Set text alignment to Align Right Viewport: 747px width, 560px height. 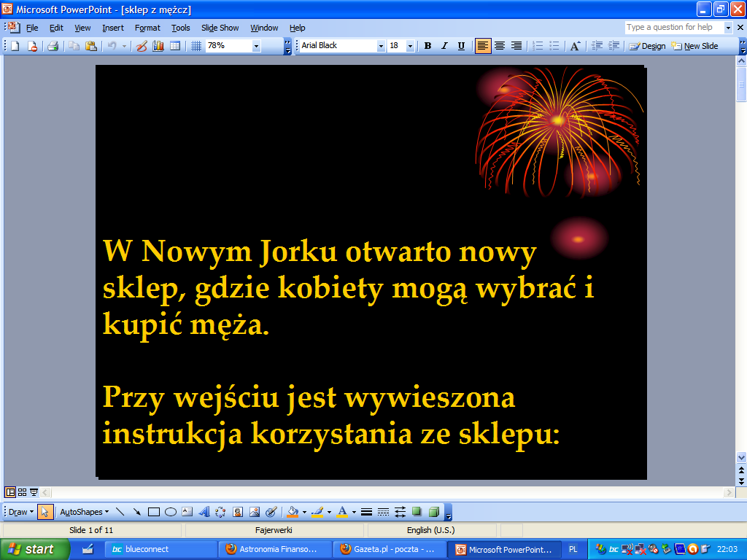(516, 46)
